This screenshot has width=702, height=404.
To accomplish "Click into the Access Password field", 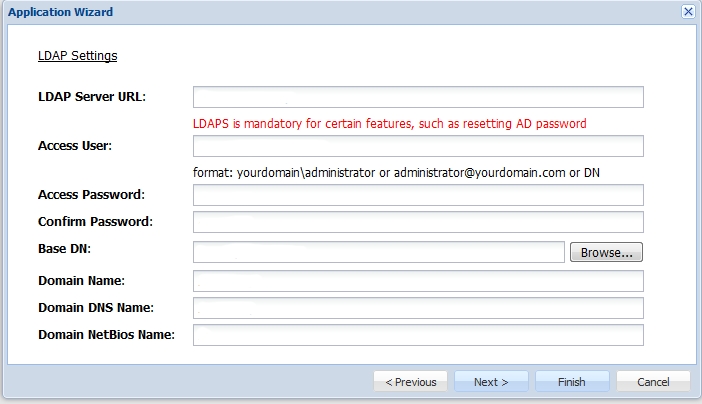I will pyautogui.click(x=418, y=195).
